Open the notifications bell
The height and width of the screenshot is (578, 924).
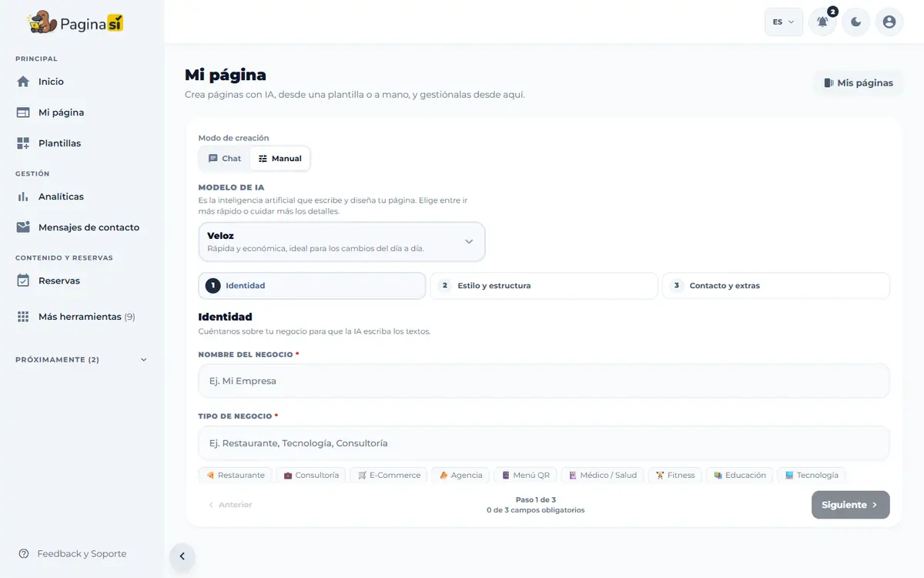822,22
